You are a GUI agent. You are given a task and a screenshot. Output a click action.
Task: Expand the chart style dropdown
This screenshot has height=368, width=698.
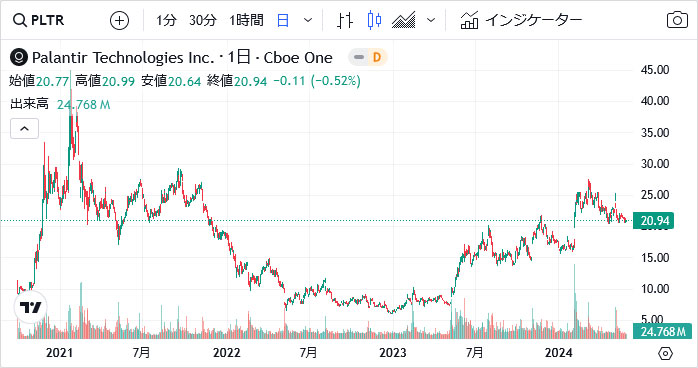tap(430, 20)
